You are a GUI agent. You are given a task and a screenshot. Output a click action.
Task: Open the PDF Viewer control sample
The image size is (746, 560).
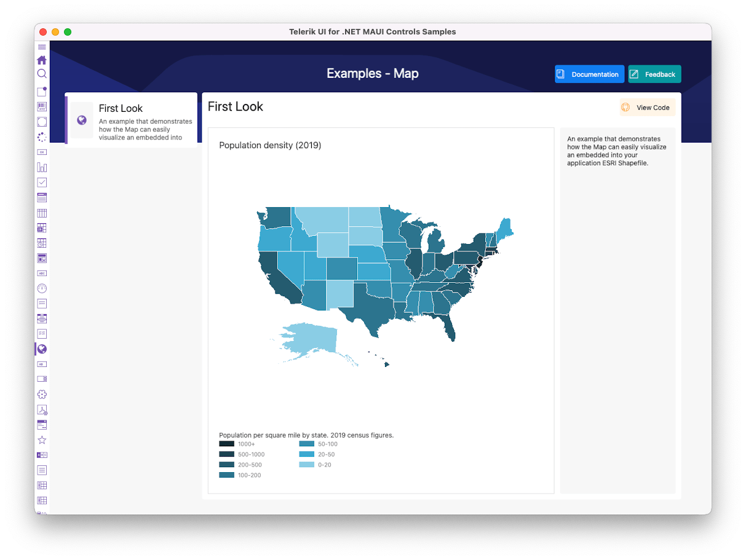(42, 409)
